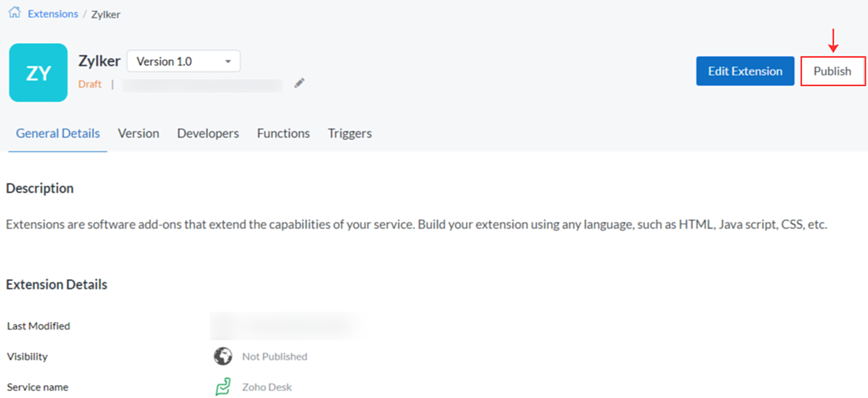The height and width of the screenshot is (398, 868).
Task: Go to Extensions breadcrumb link
Action: [53, 14]
